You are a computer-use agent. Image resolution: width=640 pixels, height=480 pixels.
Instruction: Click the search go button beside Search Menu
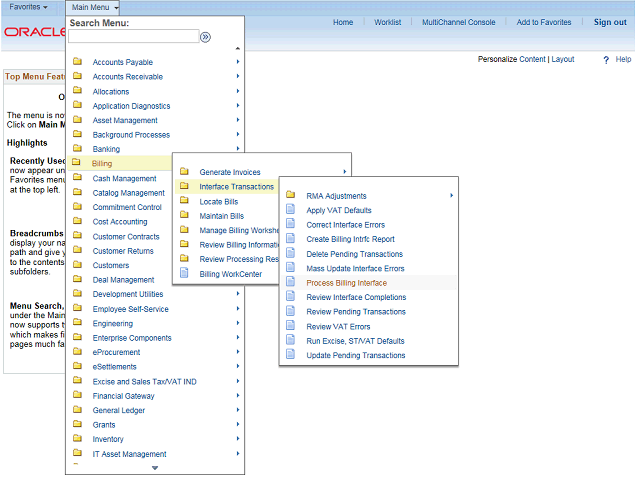[x=205, y=37]
